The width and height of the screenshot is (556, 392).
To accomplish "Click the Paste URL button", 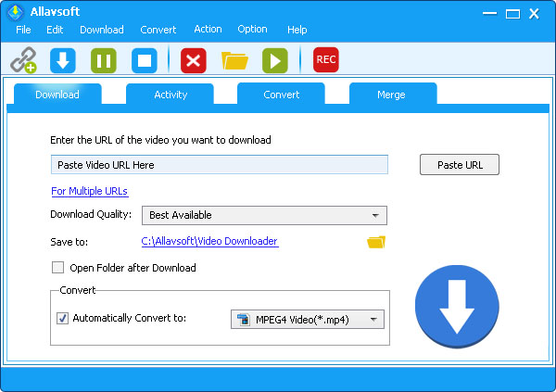I will pyautogui.click(x=459, y=165).
